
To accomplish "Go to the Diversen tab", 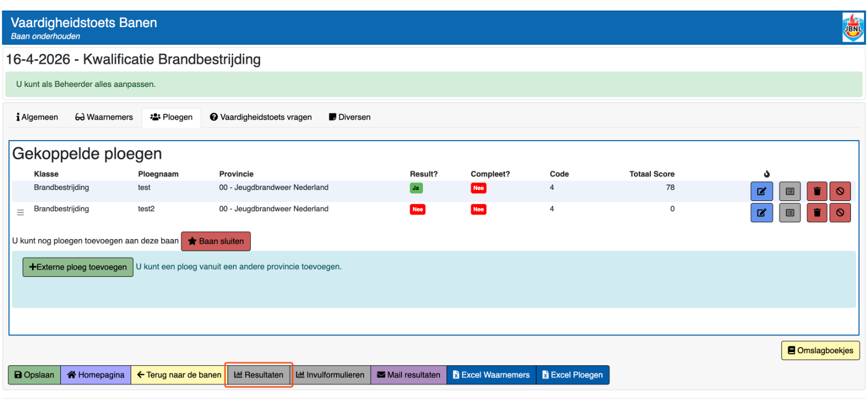I will pyautogui.click(x=350, y=117).
